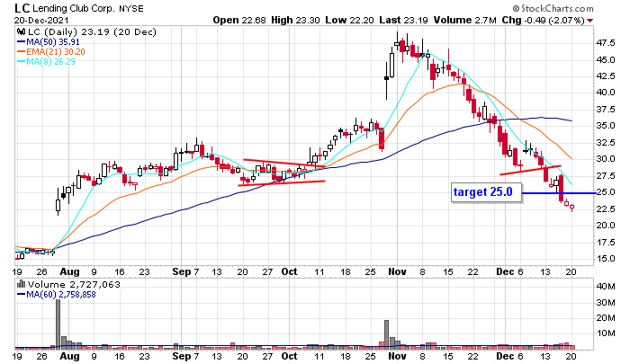Click the 22.5 price axis label
Image resolution: width=630 pixels, height=364 pixels.
tap(606, 209)
